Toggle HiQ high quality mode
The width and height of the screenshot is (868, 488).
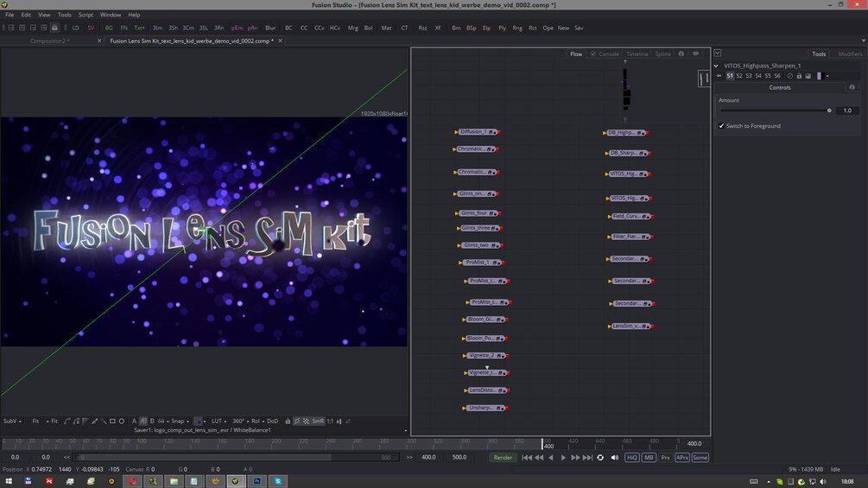tap(631, 458)
